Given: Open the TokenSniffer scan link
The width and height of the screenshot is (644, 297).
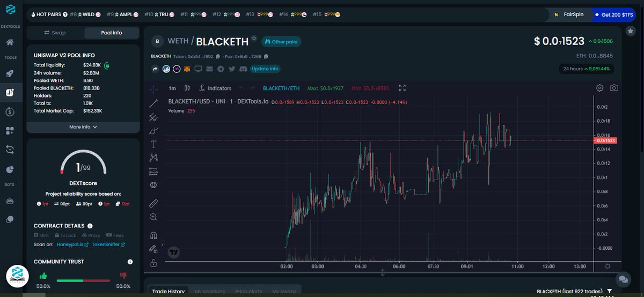Looking at the screenshot, I should pos(108,244).
